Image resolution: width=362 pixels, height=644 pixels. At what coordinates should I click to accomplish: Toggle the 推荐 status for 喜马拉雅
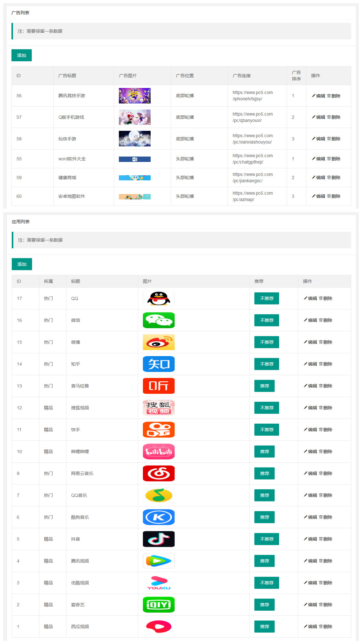(x=264, y=386)
